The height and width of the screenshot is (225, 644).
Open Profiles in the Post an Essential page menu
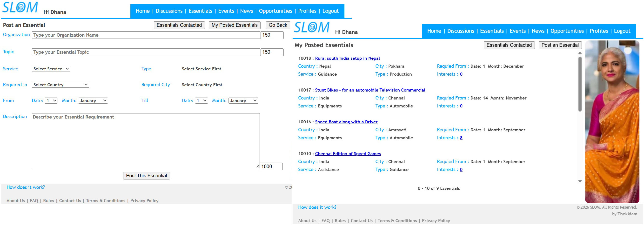pos(307,11)
